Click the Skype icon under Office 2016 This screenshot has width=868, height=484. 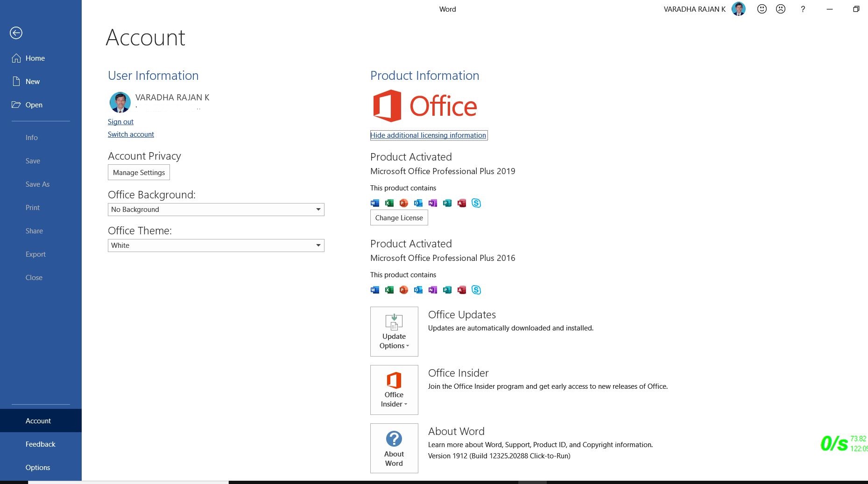tap(476, 290)
